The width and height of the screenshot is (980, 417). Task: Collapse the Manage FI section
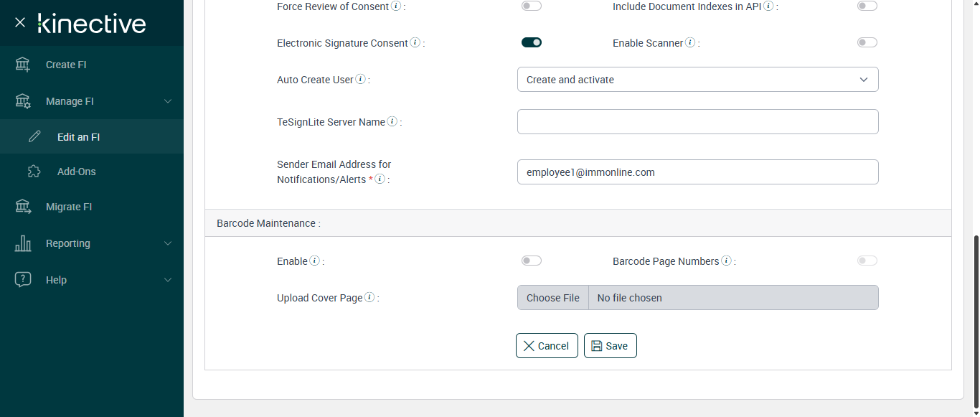pos(168,101)
